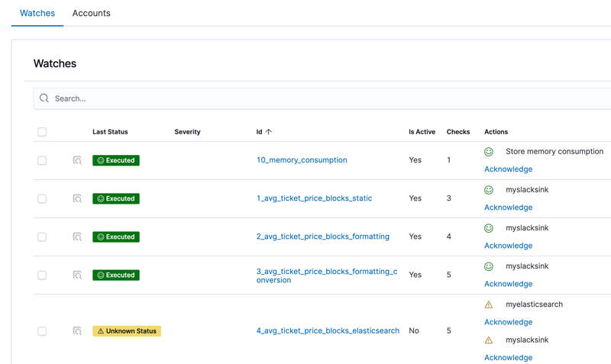
Task: Click Executed badge for 1_avg_ticket_price_blocks_static
Action: pyautogui.click(x=116, y=198)
